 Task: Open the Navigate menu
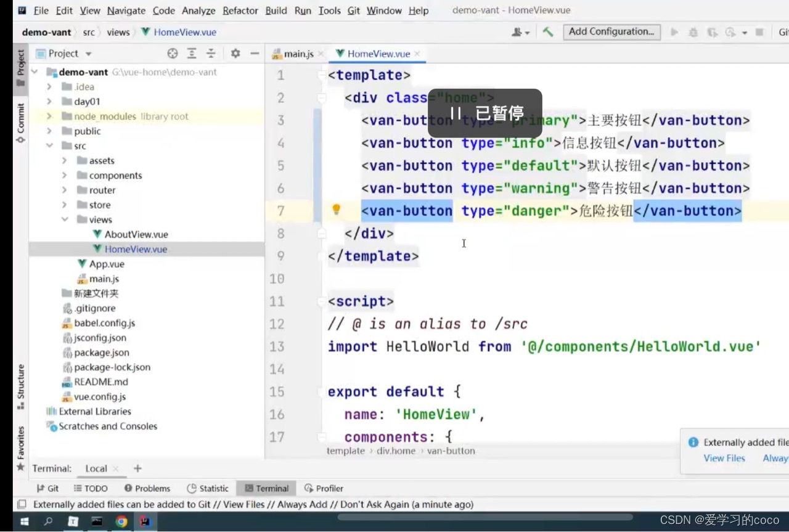tap(126, 10)
